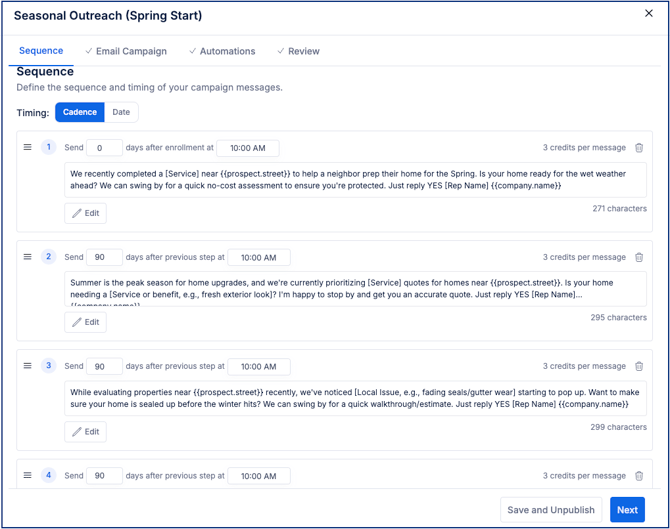The width and height of the screenshot is (670, 529).
Task: Grab the drag handle for step 3
Action: click(x=27, y=366)
